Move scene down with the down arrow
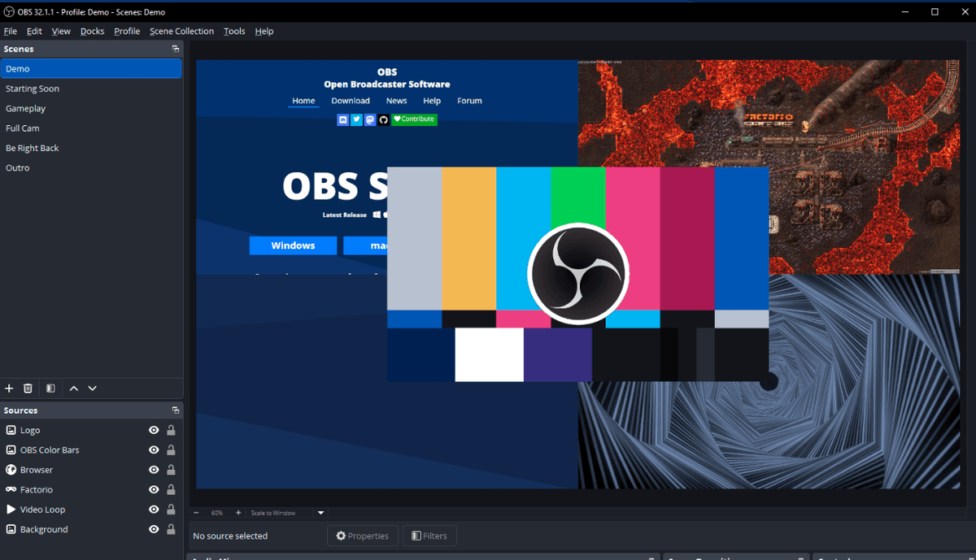Viewport: 976px width, 560px height. click(93, 389)
